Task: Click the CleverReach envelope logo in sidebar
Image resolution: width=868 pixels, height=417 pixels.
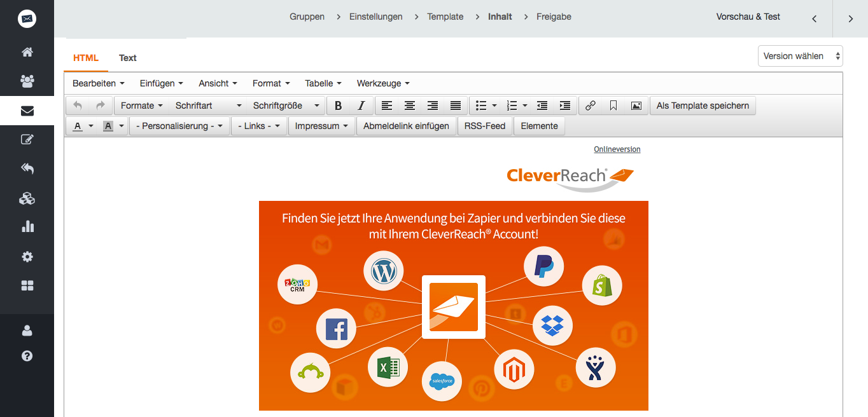Action: click(x=27, y=19)
